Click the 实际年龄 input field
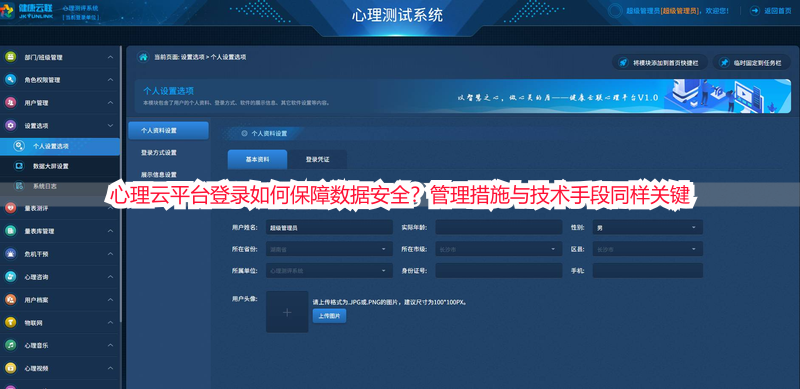 [498, 227]
